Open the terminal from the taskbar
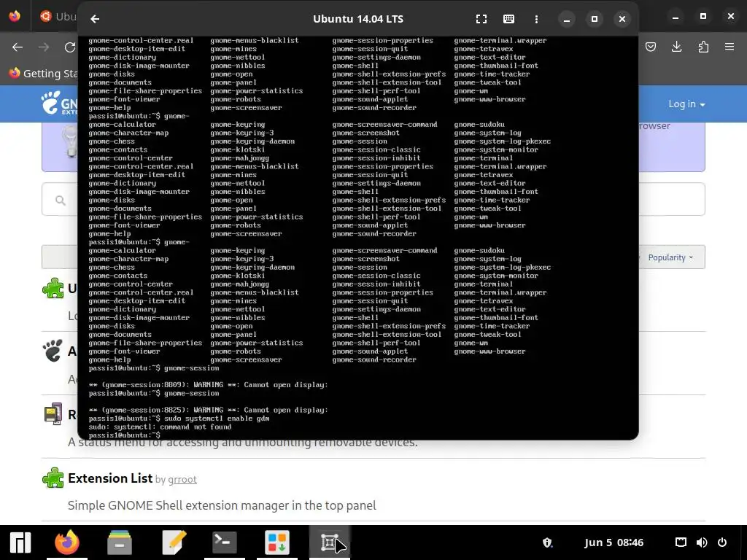The width and height of the screenshot is (747, 560). pos(225,542)
